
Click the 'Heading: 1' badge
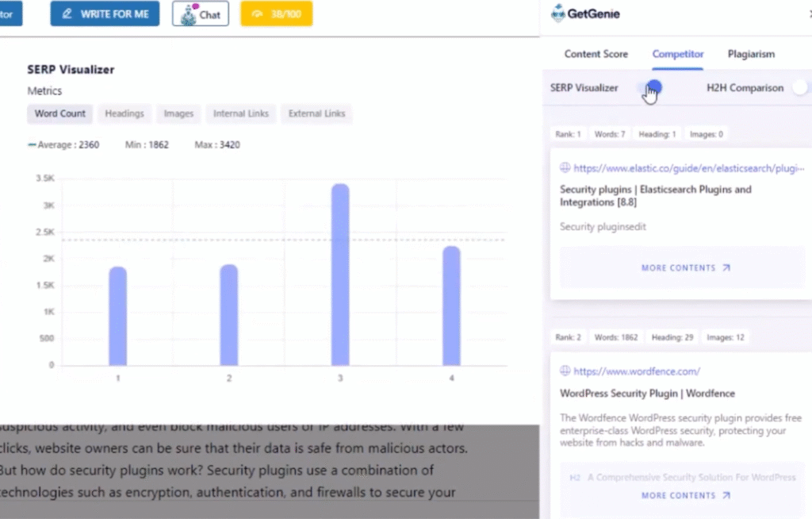click(657, 134)
